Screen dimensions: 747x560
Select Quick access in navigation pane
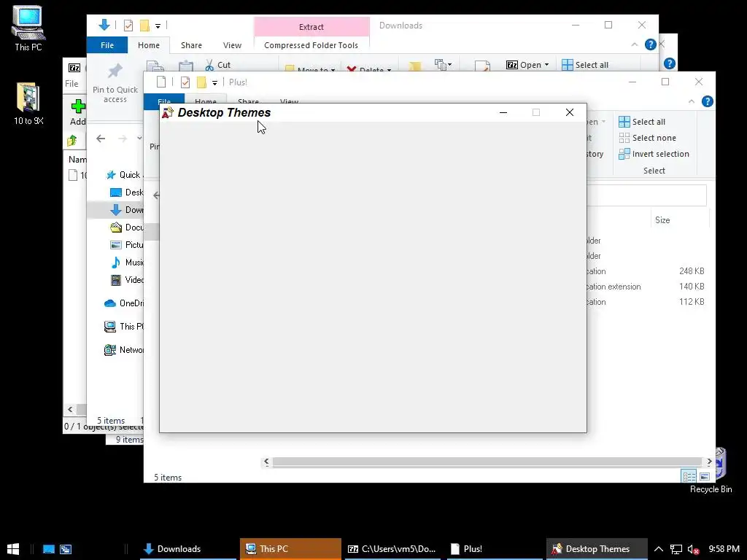124,175
